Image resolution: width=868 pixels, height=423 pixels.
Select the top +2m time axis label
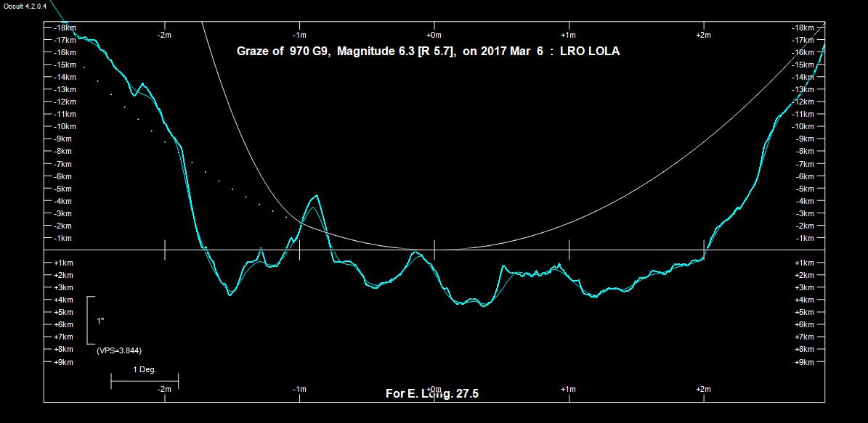click(703, 35)
